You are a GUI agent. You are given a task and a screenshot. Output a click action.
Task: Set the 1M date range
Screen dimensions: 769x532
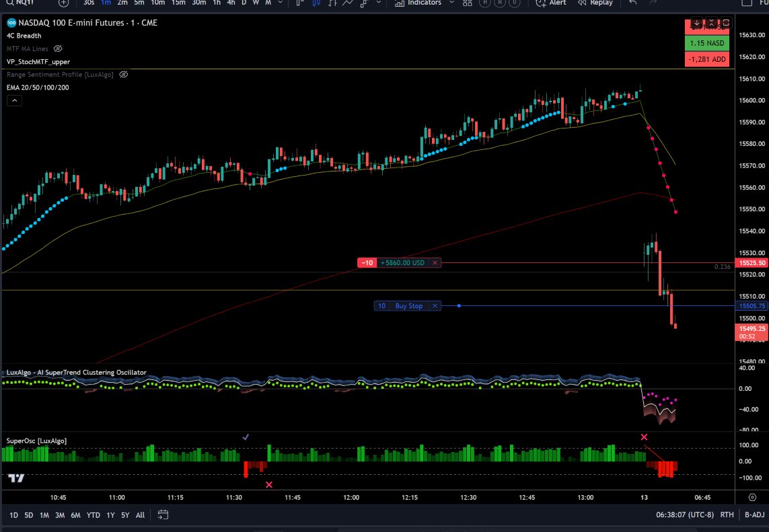44,515
